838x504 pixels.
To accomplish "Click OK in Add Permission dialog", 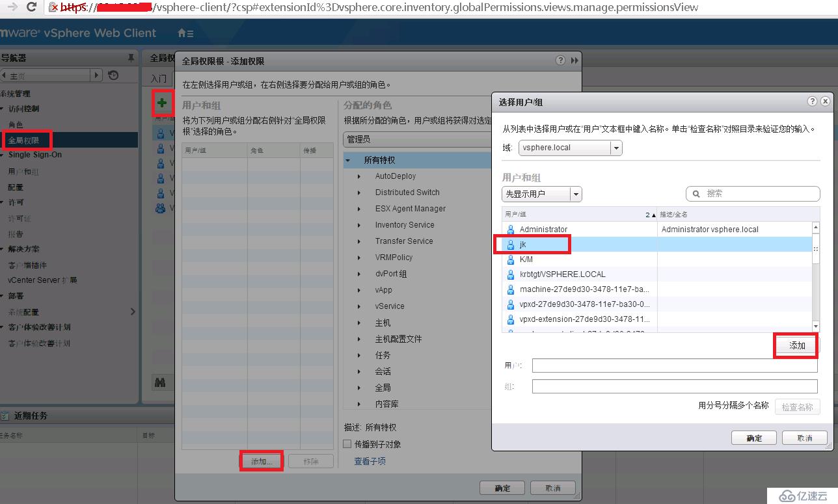I will [x=502, y=488].
